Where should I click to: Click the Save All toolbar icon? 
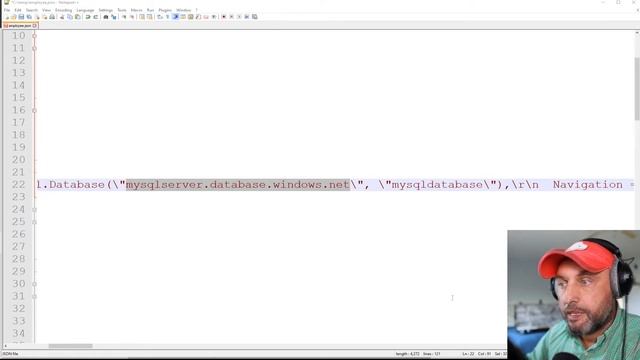[29, 17]
